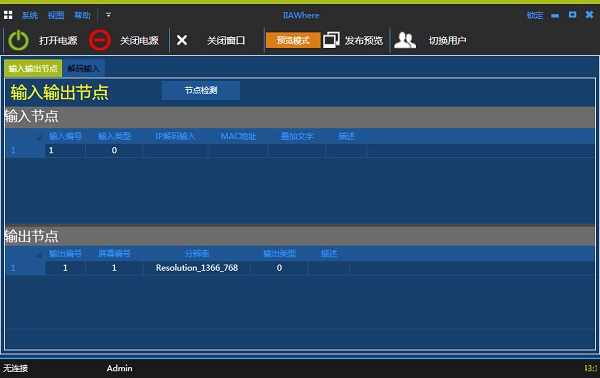Switch to 解码输入 tab
This screenshot has height=378, width=600.
coord(83,69)
